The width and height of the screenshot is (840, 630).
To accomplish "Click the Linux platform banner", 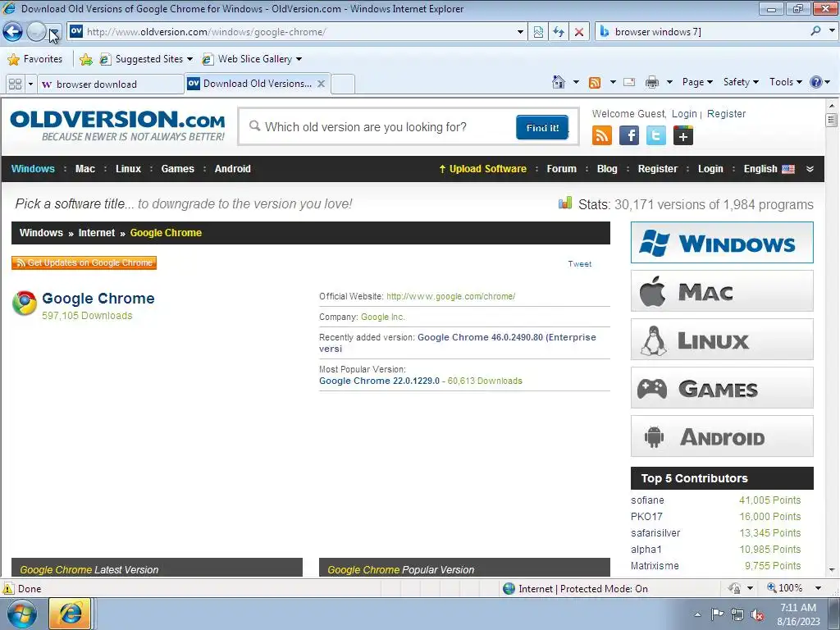I will click(x=722, y=339).
